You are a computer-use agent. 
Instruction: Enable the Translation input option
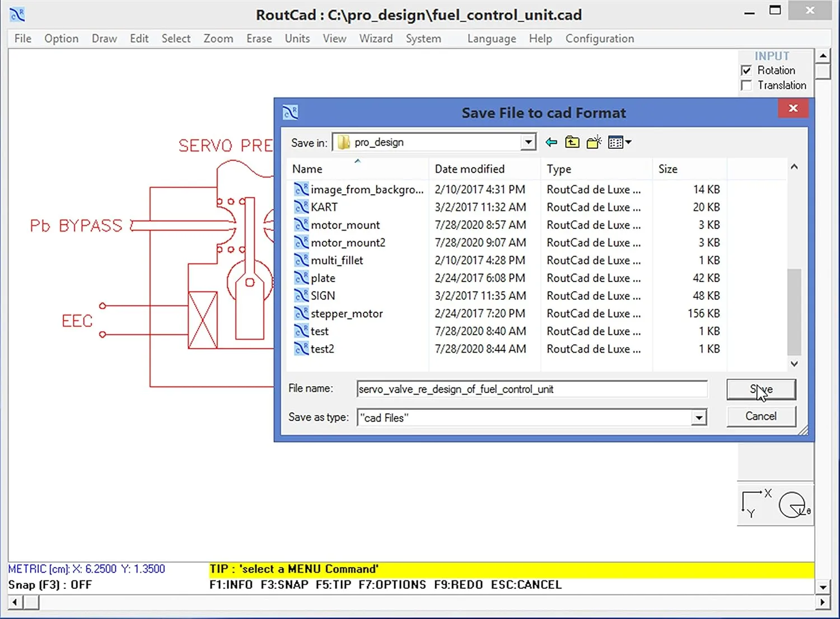[x=746, y=85]
